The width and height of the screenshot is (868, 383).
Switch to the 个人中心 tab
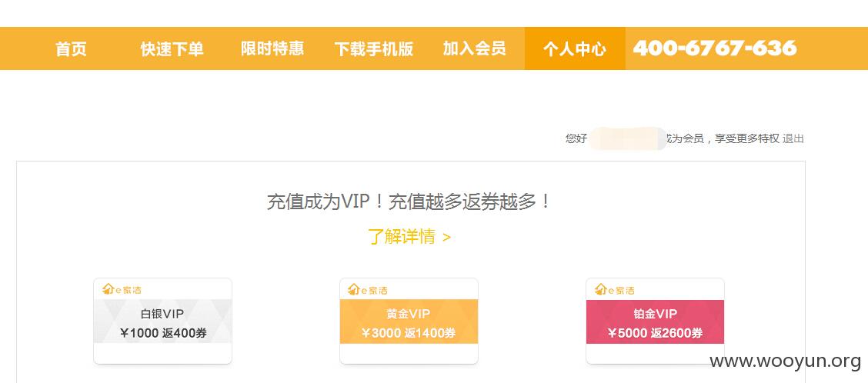coord(575,48)
